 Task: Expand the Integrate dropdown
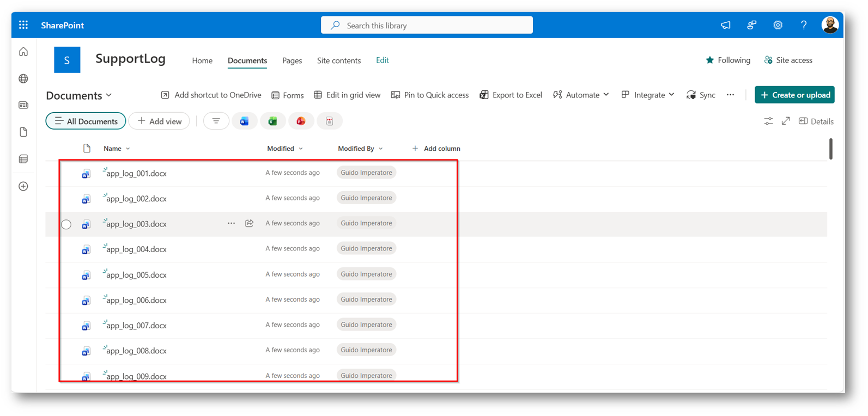tap(648, 95)
